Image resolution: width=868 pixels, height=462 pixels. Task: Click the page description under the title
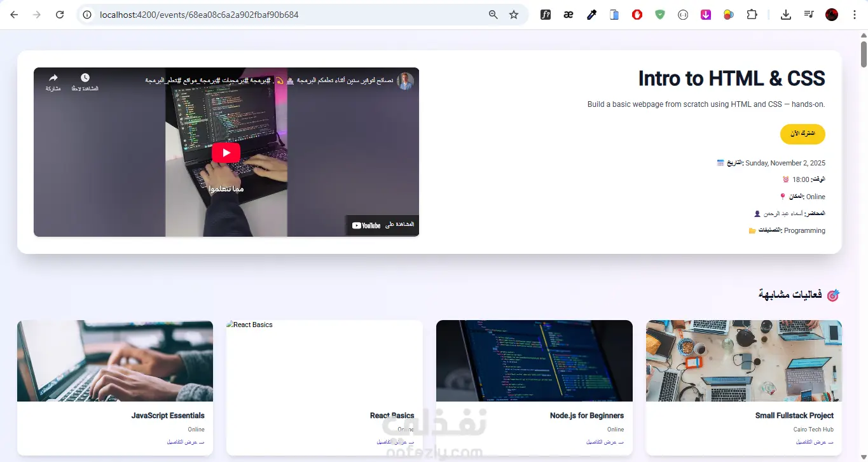coord(706,104)
